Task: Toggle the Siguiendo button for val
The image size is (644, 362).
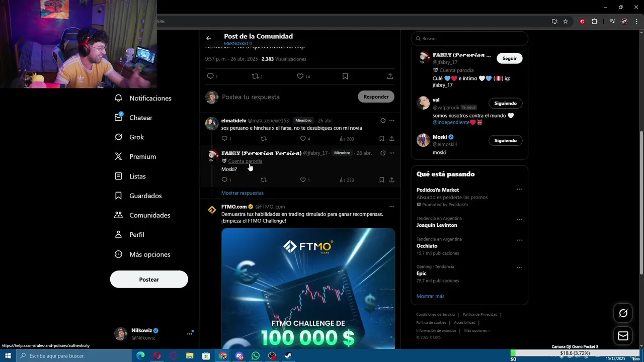Action: click(x=506, y=103)
